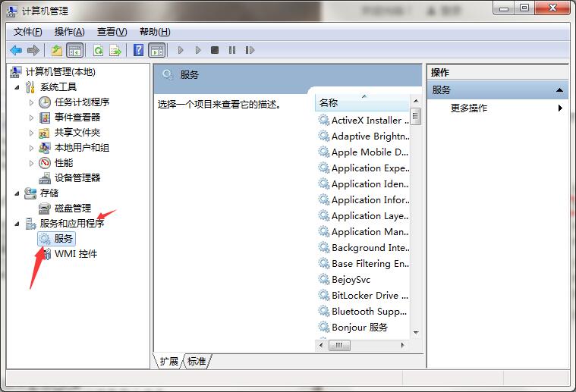The image size is (576, 392).
Task: Select the Application Management service
Action: [364, 231]
